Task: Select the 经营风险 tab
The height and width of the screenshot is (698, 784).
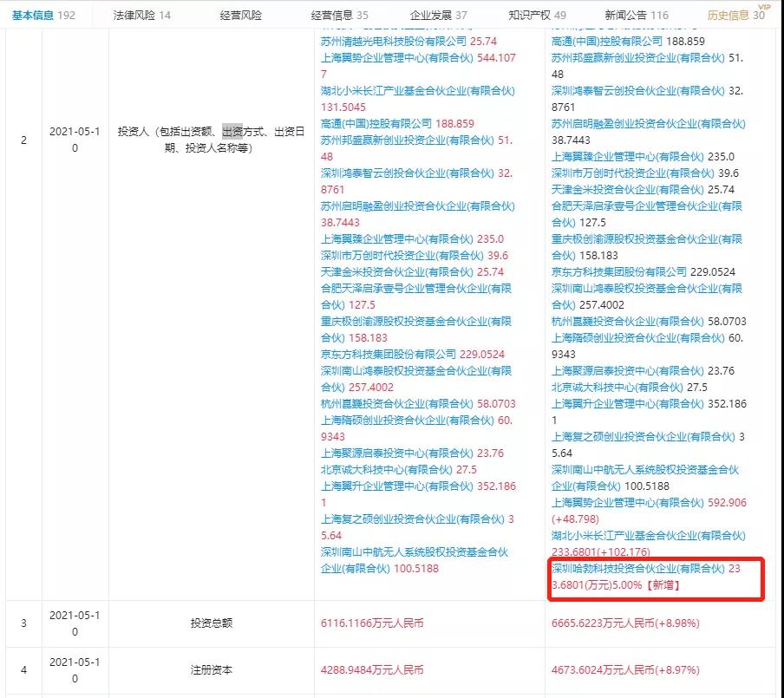Action: (x=240, y=15)
